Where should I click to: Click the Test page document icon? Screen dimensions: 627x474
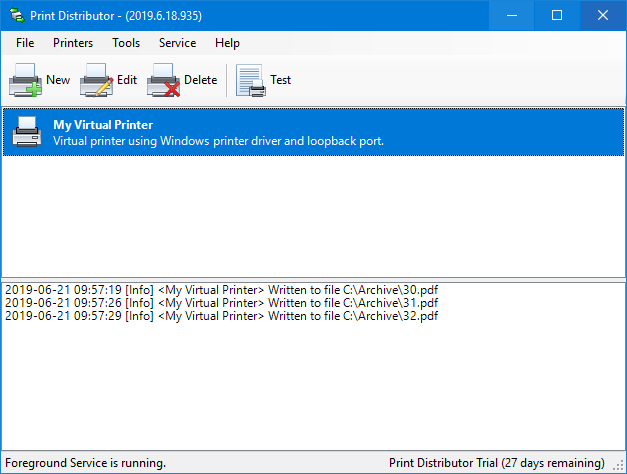coord(251,80)
